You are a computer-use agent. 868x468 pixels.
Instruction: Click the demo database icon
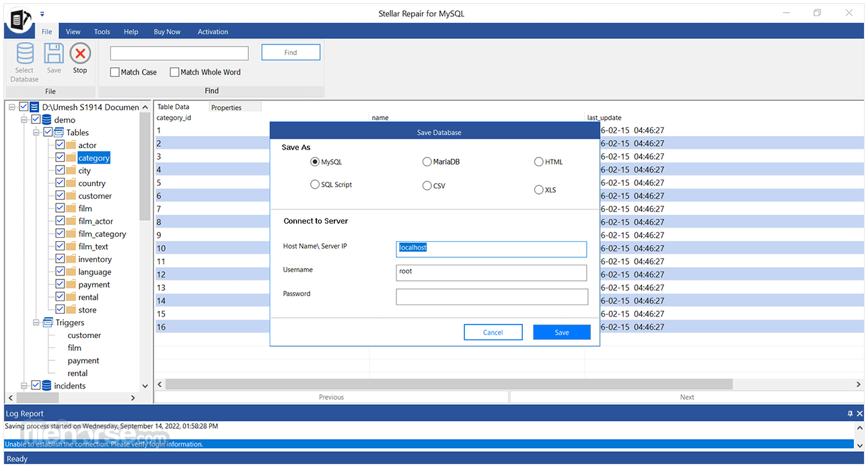tap(46, 119)
